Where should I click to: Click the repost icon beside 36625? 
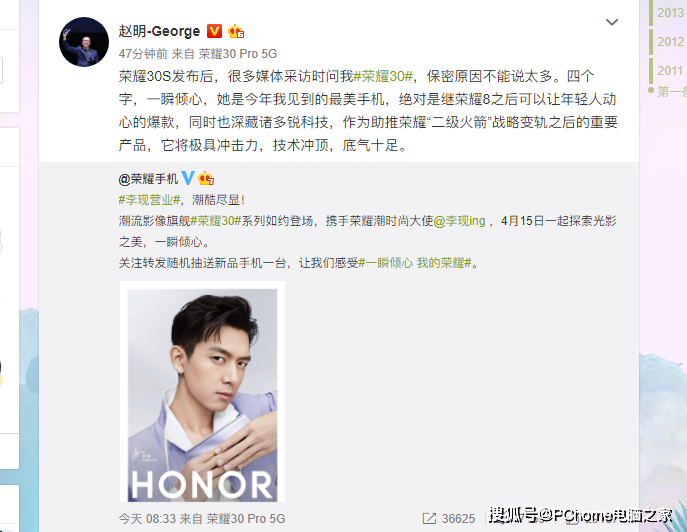(x=429, y=518)
